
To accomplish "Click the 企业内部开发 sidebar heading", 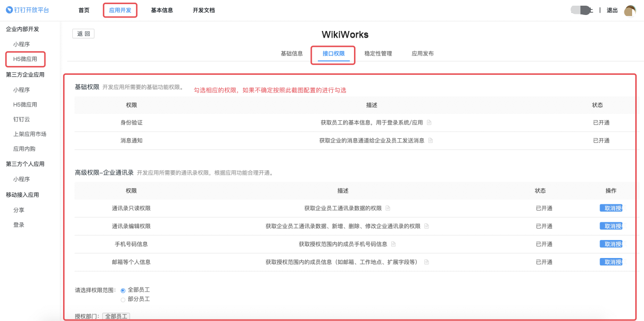I will click(x=22, y=29).
